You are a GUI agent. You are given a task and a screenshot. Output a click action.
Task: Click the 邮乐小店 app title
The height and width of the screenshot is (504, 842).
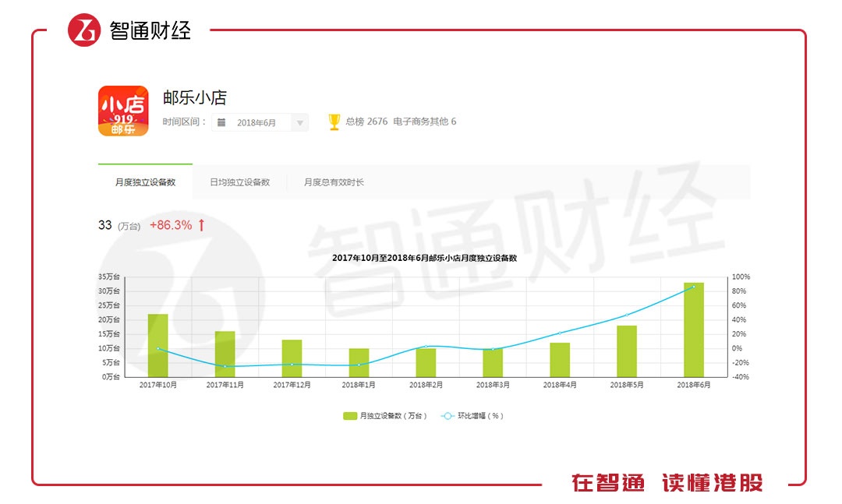tap(195, 97)
